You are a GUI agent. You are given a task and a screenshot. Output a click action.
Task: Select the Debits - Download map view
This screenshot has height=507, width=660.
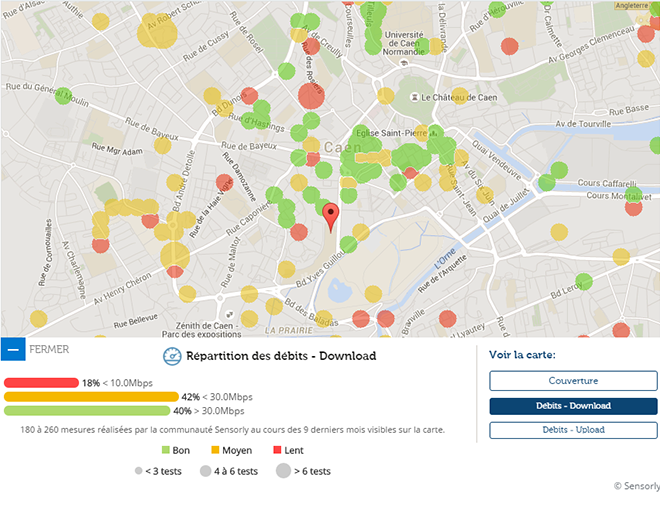(x=573, y=406)
